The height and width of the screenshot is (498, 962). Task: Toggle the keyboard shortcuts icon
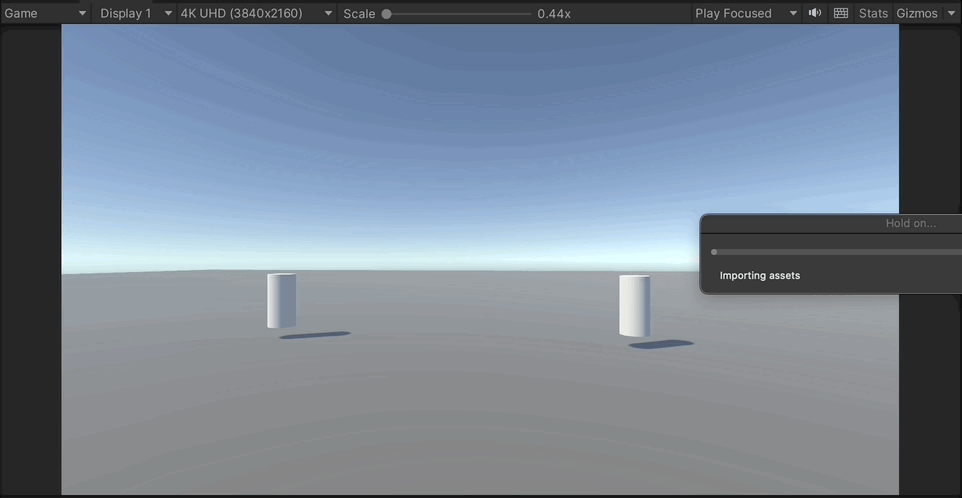point(841,13)
